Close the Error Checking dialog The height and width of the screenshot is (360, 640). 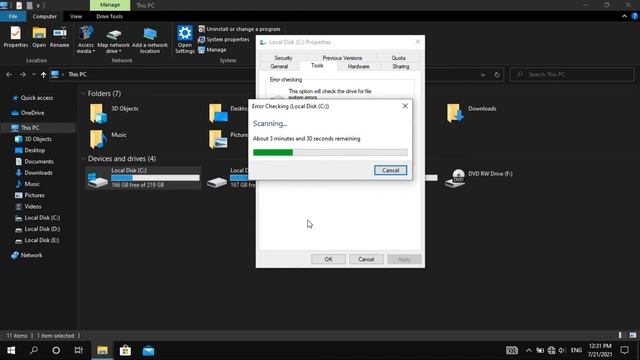click(405, 106)
